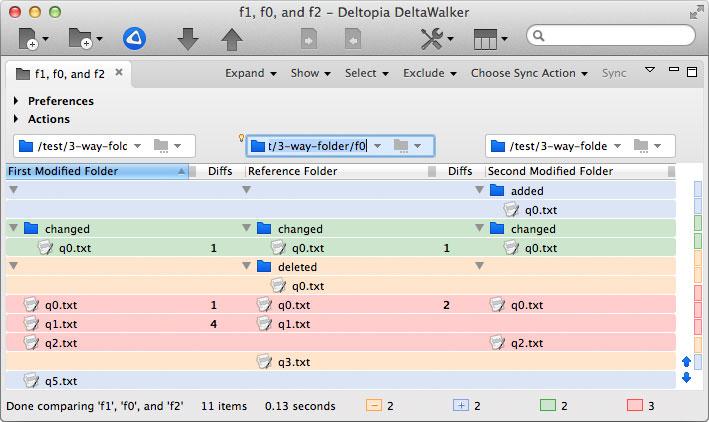Toggle the red conflict items status filter

(634, 407)
